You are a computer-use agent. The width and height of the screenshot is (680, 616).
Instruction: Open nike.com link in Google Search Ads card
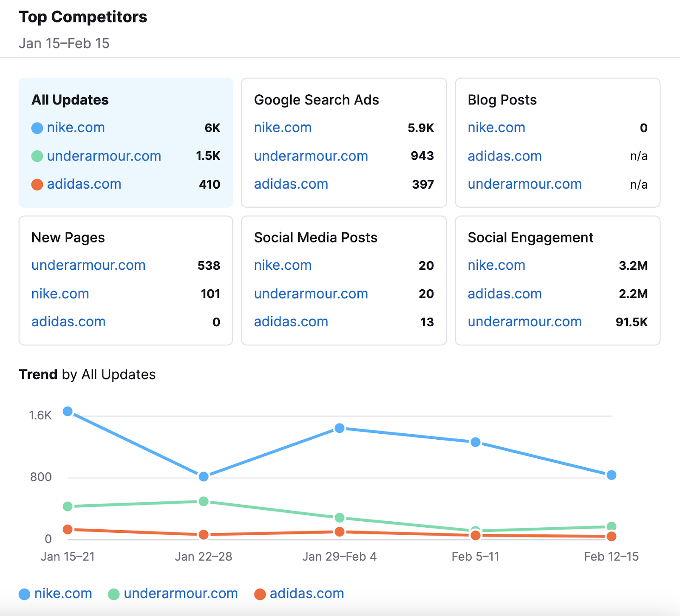pos(282,127)
